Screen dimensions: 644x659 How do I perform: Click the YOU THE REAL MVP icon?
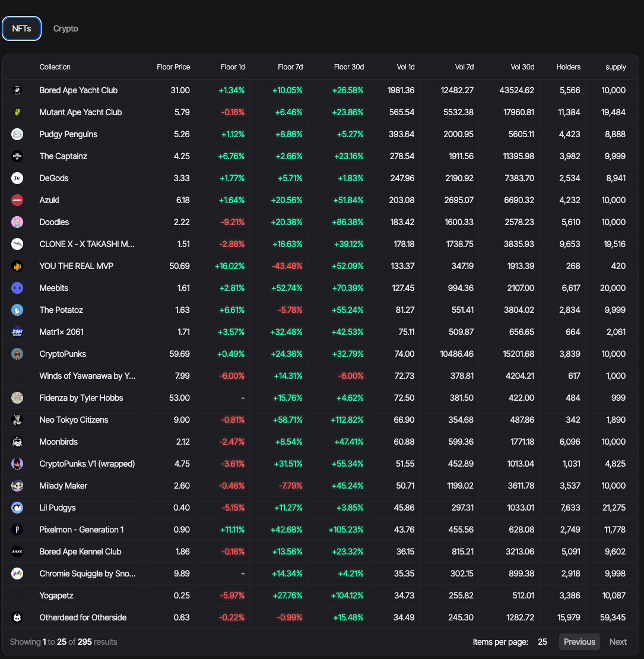(17, 266)
